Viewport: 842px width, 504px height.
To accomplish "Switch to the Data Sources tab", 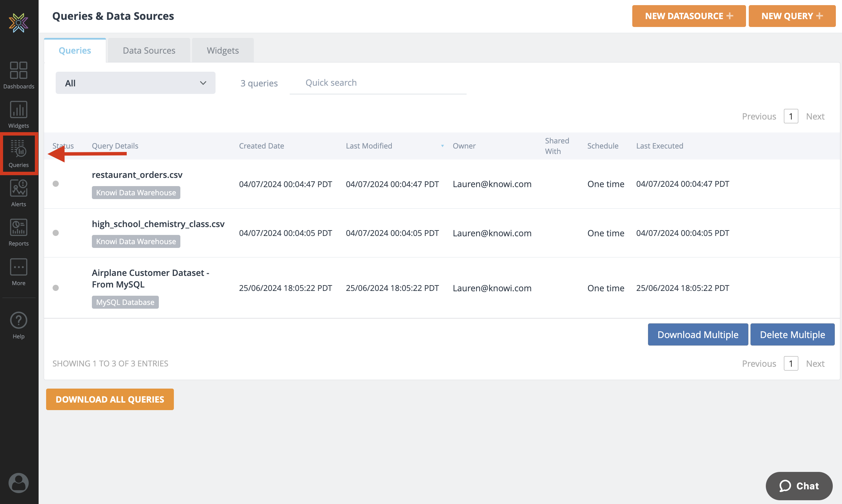I will click(x=149, y=51).
